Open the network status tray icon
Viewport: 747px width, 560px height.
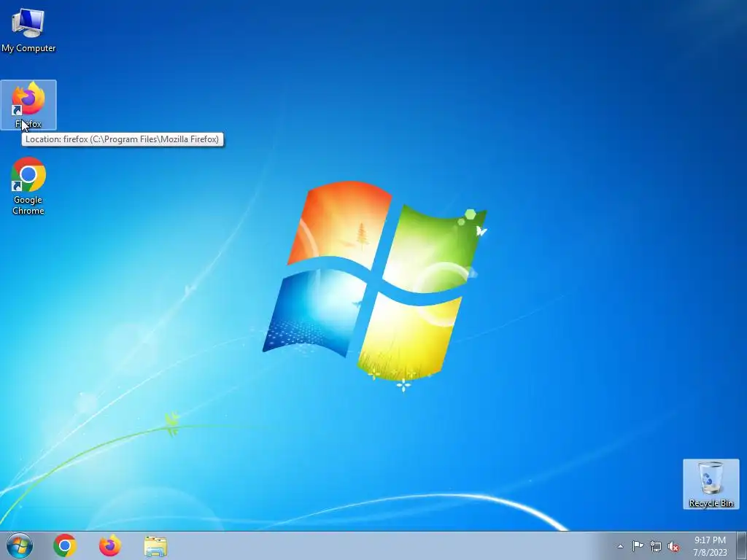pos(656,547)
